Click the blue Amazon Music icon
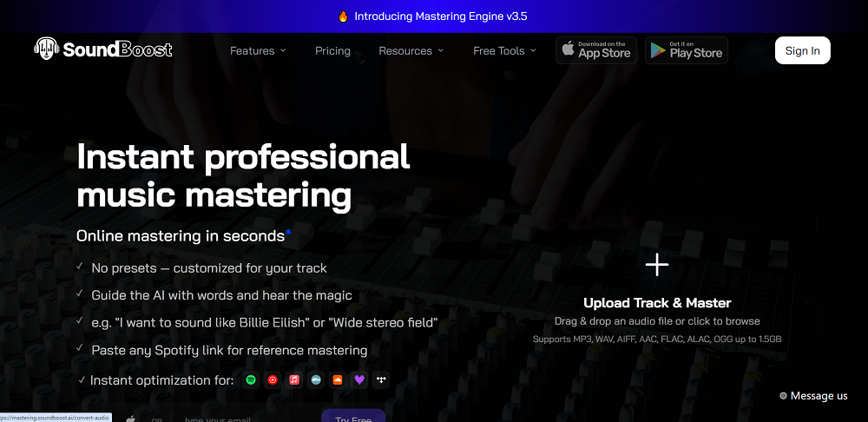The image size is (868, 422). [x=316, y=380]
